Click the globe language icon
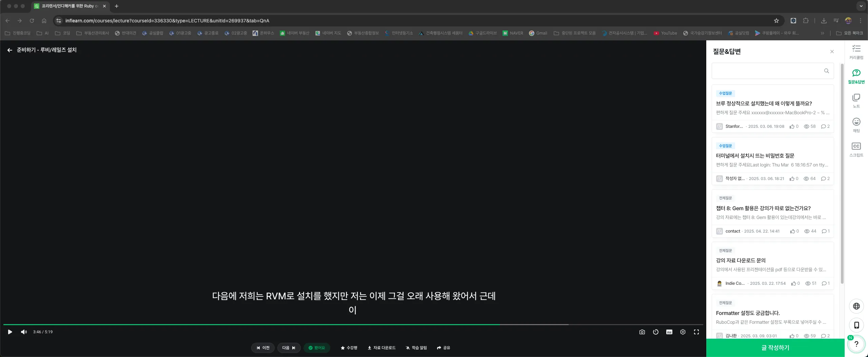Viewport: 868px width, 357px height. (856, 306)
